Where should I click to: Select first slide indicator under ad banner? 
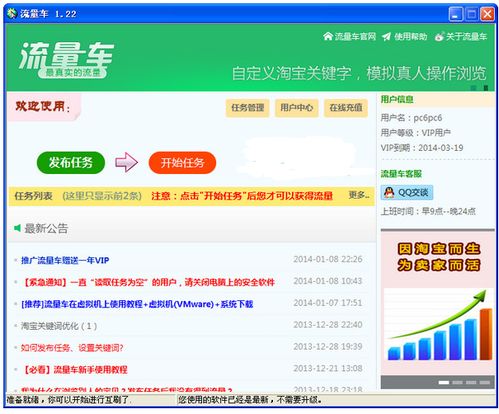[x=444, y=382]
